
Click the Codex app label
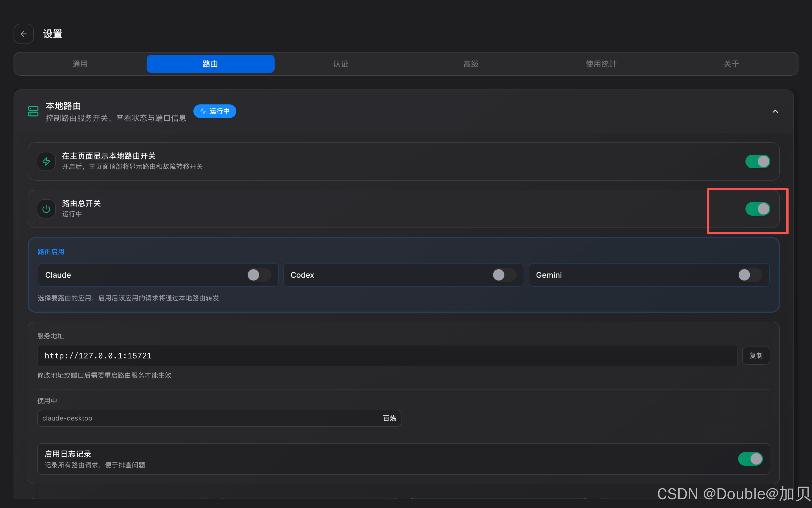[x=302, y=275]
